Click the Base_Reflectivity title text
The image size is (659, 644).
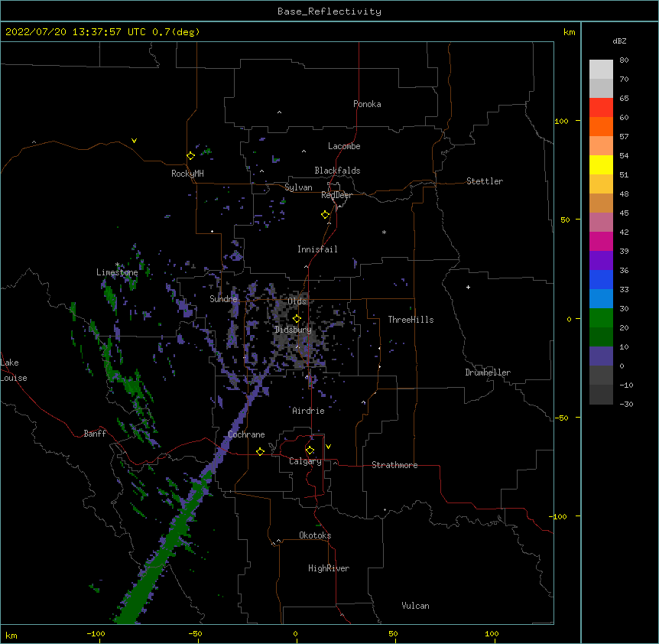329,11
